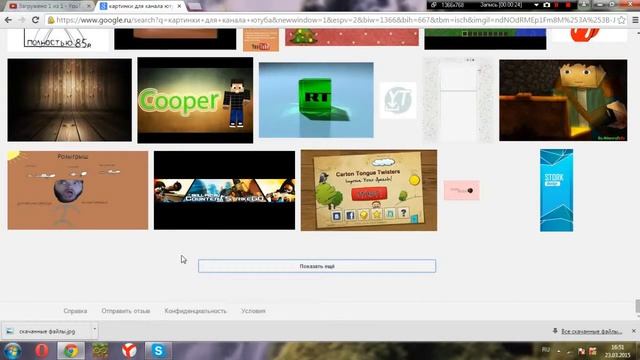Open the Условия footer link
Screen dimensions: 640x360
tap(253, 311)
